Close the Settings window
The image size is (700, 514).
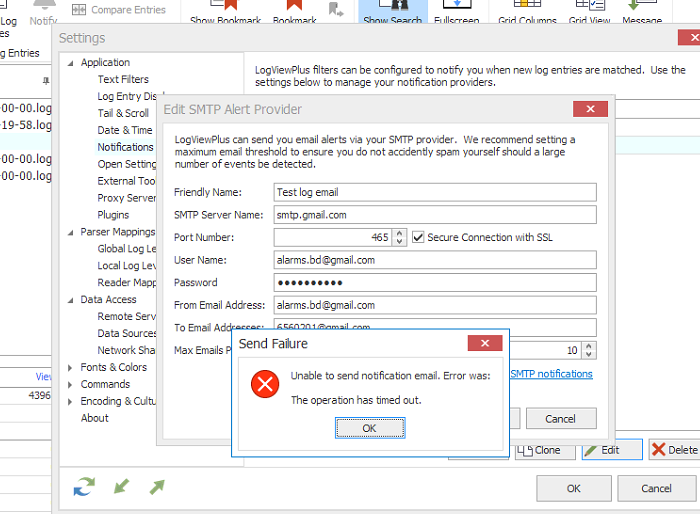[690, 38]
